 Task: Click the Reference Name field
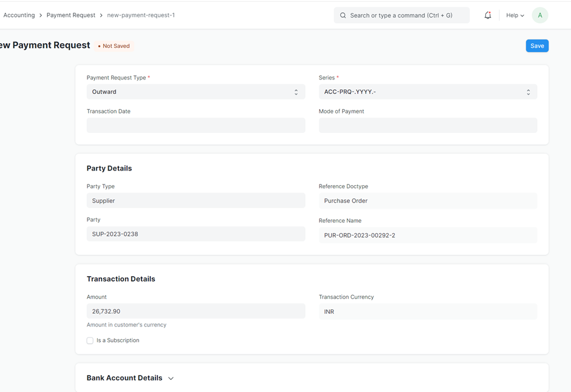coord(428,235)
